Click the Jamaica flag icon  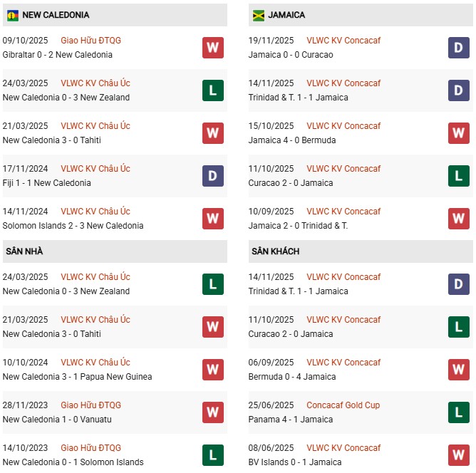pos(259,15)
